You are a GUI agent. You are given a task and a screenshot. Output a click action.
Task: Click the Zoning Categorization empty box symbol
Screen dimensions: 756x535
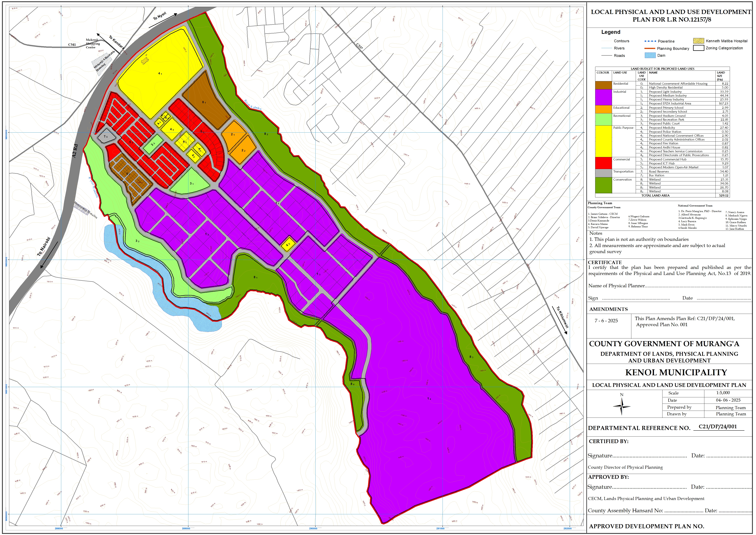698,48
